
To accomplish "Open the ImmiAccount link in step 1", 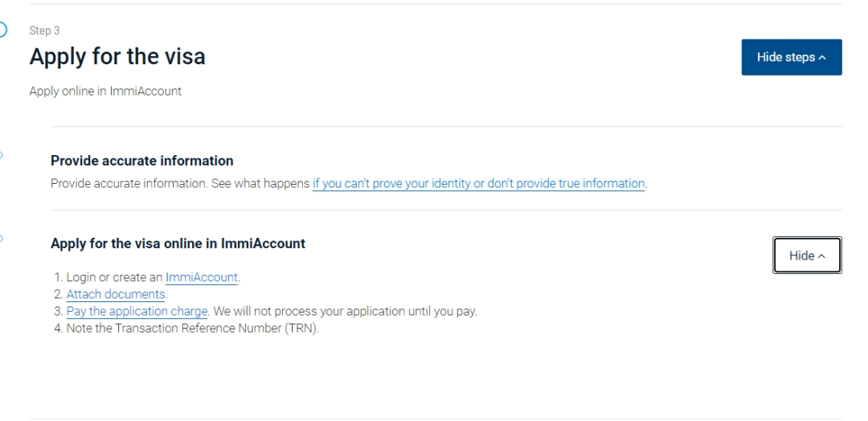I will click(x=202, y=278).
